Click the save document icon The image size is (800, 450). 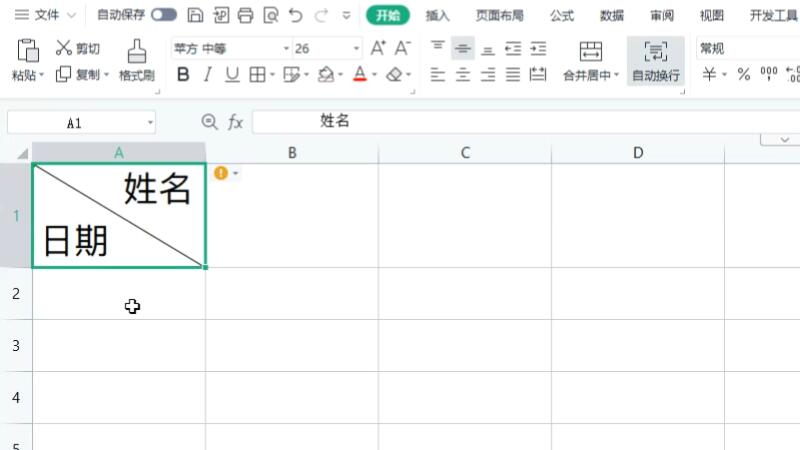click(x=195, y=15)
